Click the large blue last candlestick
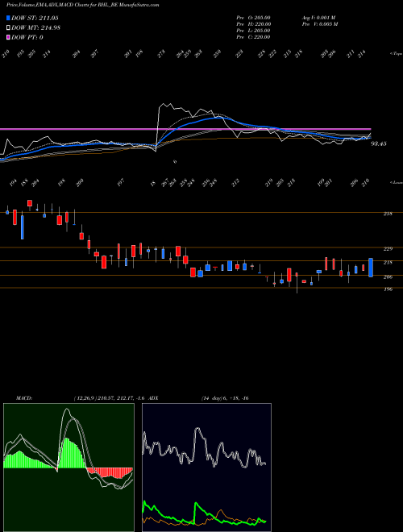Screen dimensions: 403x532 (x=371, y=268)
